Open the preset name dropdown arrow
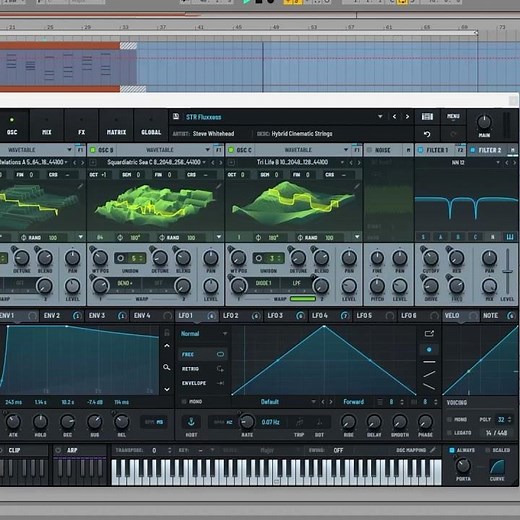Image resolution: width=520 pixels, height=520 pixels. pyautogui.click(x=380, y=117)
